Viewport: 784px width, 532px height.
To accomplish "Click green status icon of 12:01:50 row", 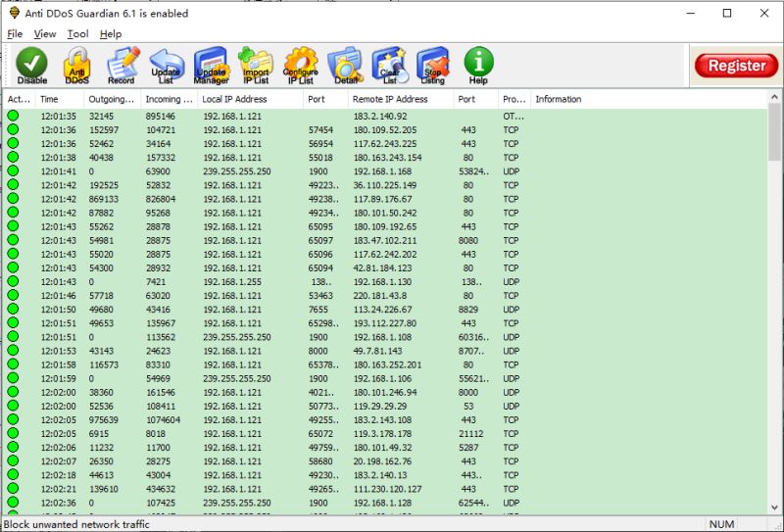I will 13,309.
